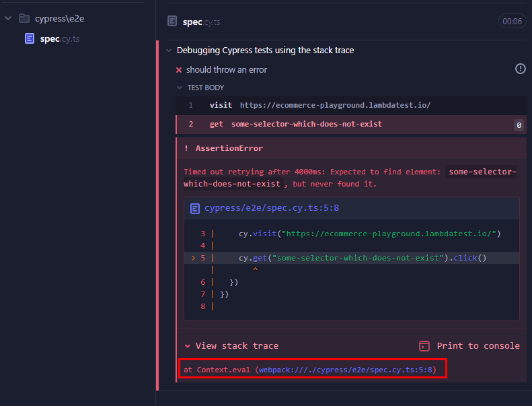The height and width of the screenshot is (406, 532).
Task: Click 'at Context.eval' stack trace text
Action: [x=217, y=370]
